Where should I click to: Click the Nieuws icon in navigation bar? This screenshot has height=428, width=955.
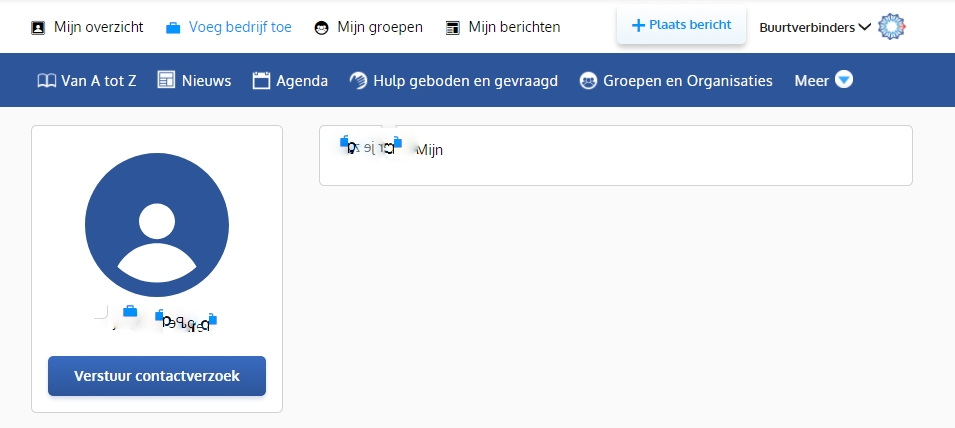tap(167, 80)
